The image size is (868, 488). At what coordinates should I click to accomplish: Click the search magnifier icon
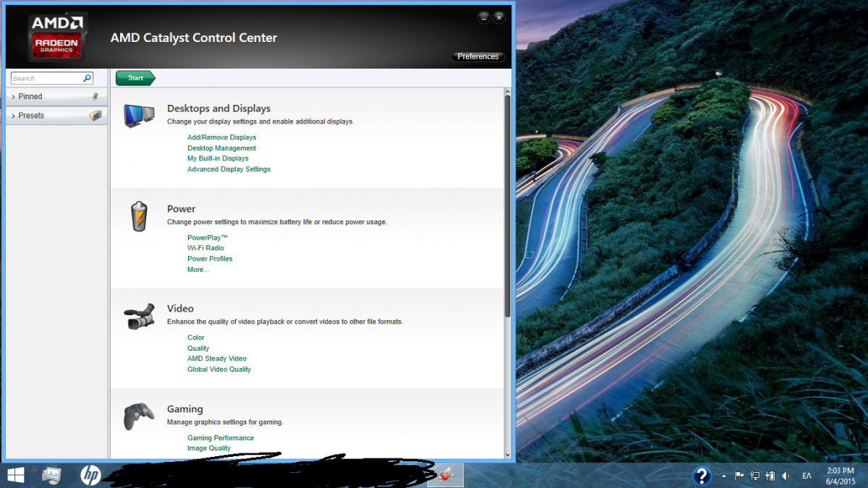pos(88,78)
